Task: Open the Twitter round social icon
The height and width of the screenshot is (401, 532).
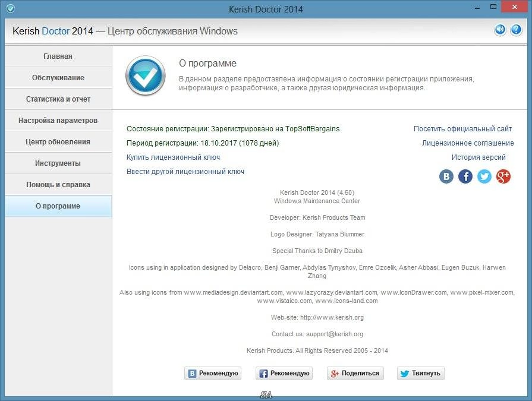Action: click(484, 176)
